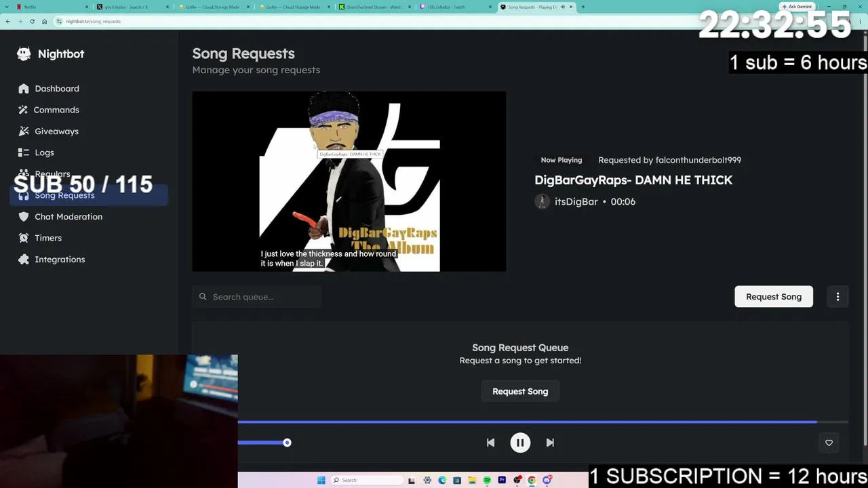Screen dimensions: 868x488
Task: Open a new browser tab
Action: (583, 7)
